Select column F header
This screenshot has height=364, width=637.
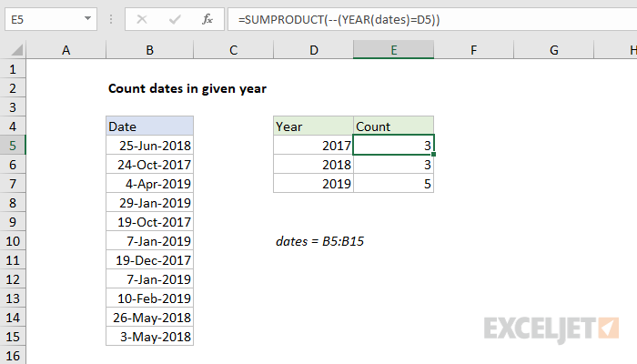(x=473, y=50)
